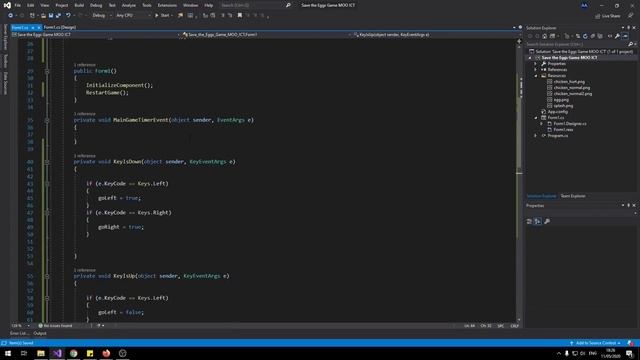Focus the Search Solution Explorer field
The image size is (640, 360).
[578, 44]
